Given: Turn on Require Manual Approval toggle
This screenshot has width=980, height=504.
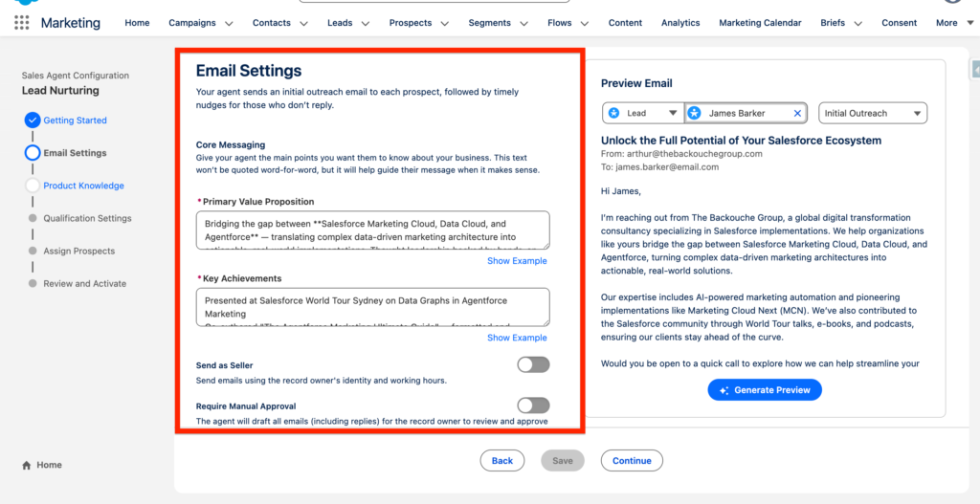Looking at the screenshot, I should pos(533,405).
